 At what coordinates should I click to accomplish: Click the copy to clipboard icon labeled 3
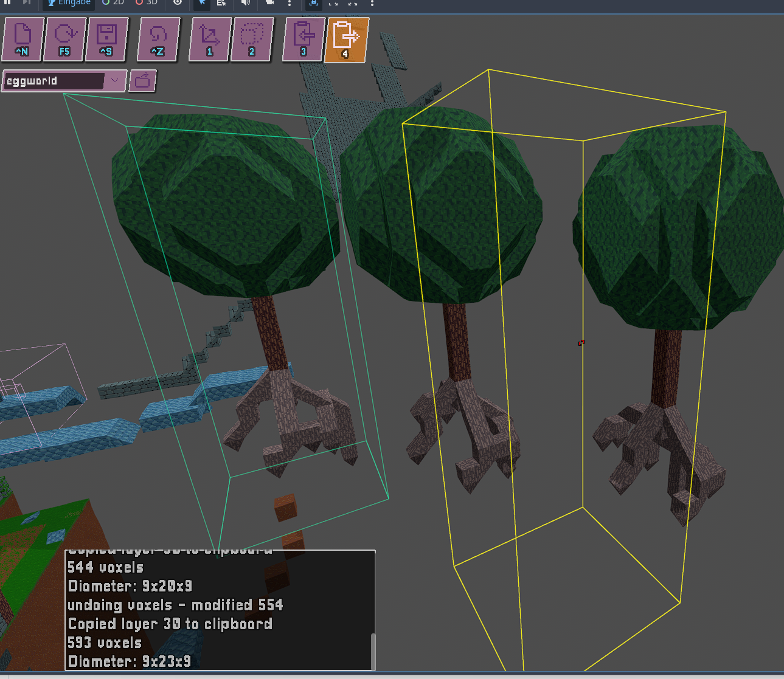(x=304, y=40)
